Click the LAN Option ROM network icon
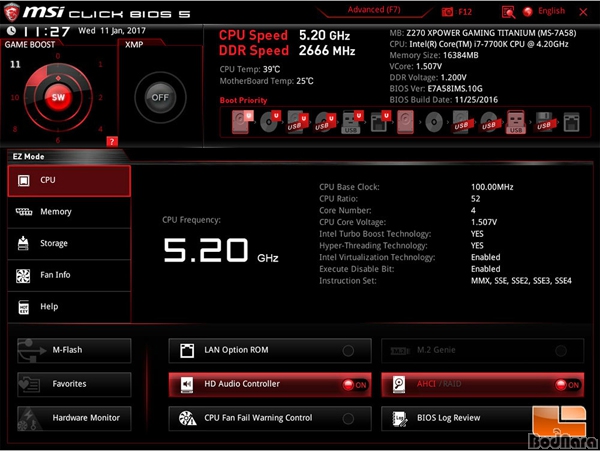The height and width of the screenshot is (451, 600). coord(187,350)
